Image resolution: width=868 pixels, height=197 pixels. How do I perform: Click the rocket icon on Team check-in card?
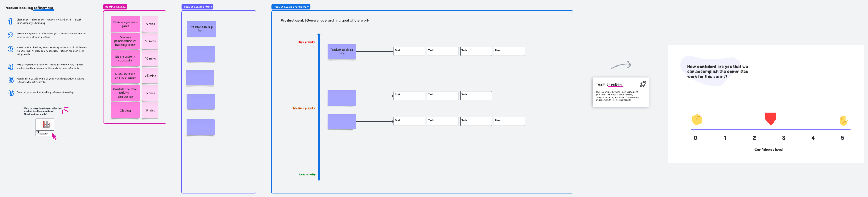point(643,84)
